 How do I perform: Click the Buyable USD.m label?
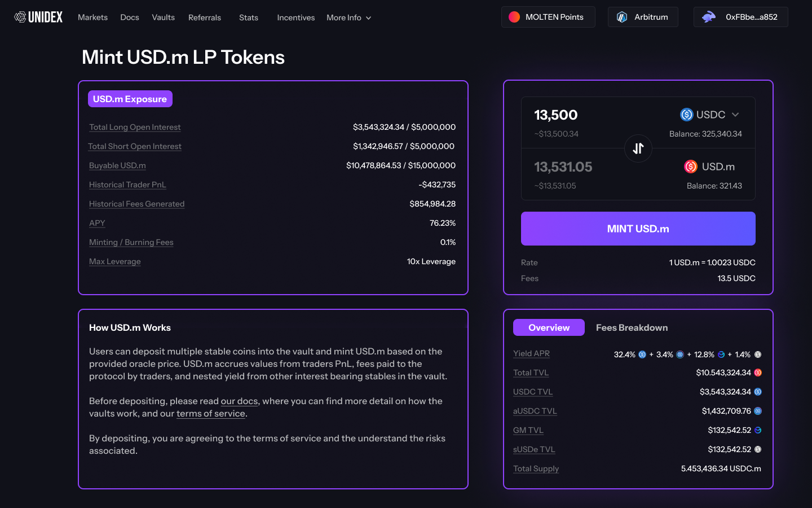pyautogui.click(x=117, y=165)
